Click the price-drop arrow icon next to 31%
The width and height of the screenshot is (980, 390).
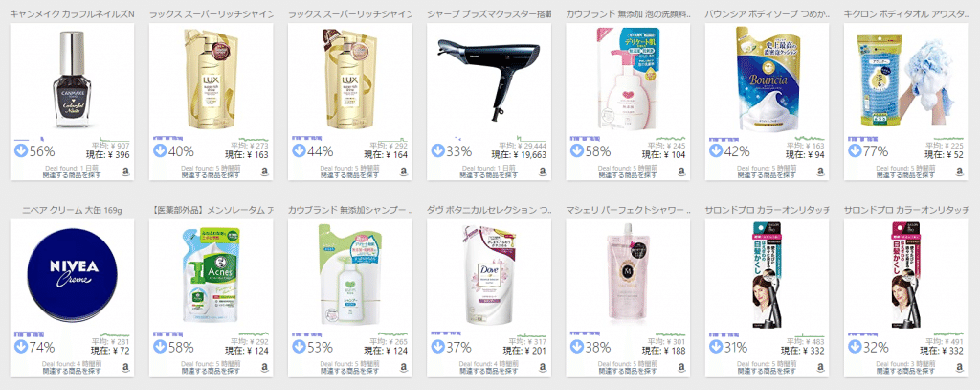coord(716,347)
